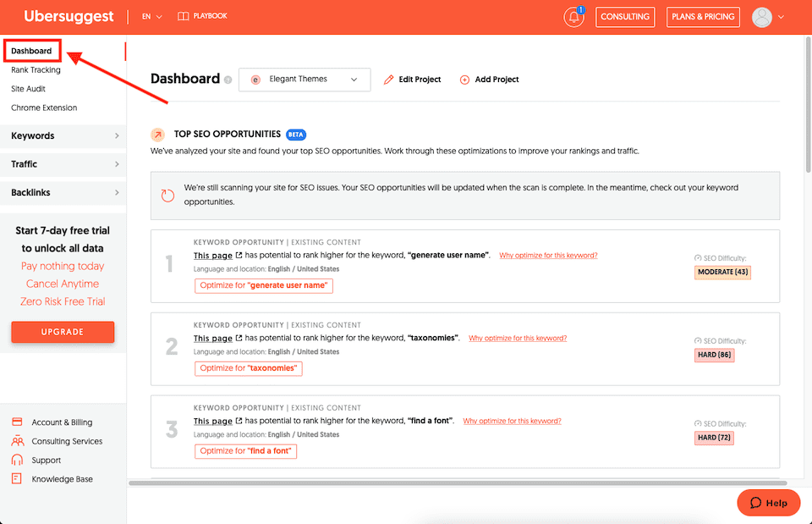
Task: Click the UPGRADE button
Action: pos(63,332)
